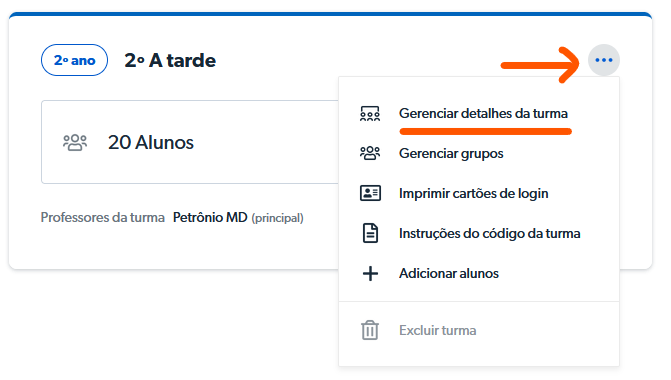Click the groups icon beside Gerenciar grupos
Image resolution: width=671 pixels, height=380 pixels.
pyautogui.click(x=370, y=153)
